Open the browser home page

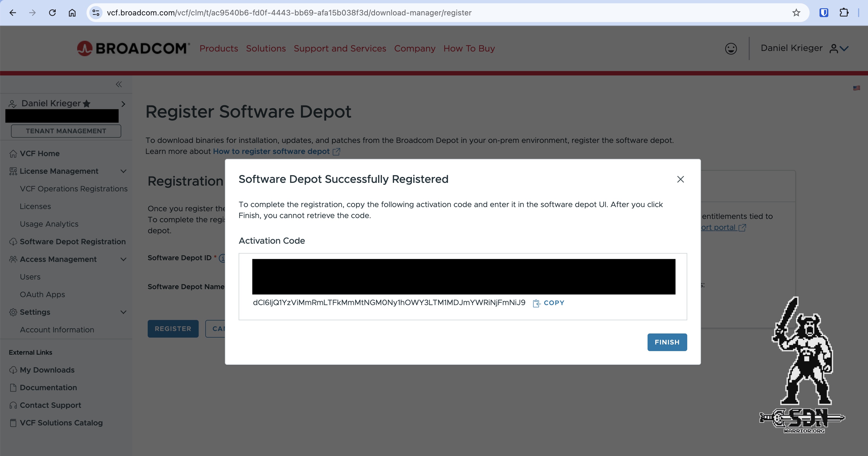(72, 13)
